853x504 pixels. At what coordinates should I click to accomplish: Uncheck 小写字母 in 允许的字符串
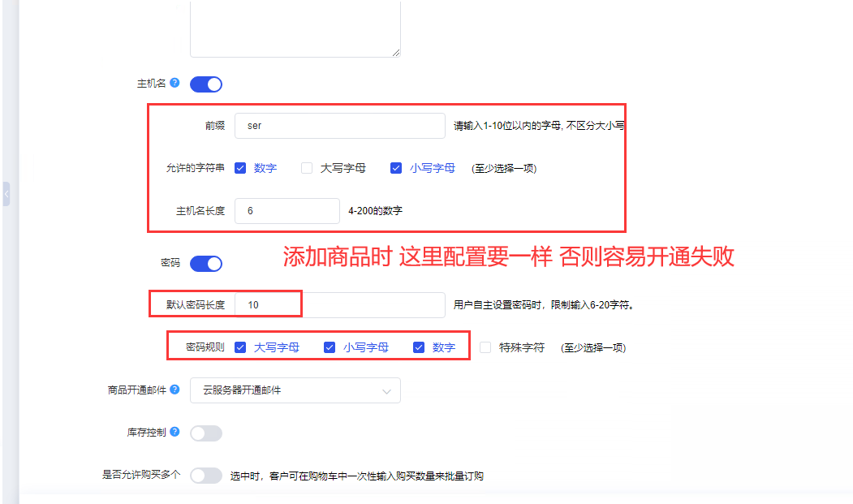pyautogui.click(x=396, y=168)
